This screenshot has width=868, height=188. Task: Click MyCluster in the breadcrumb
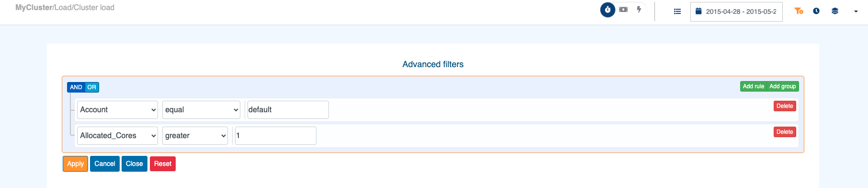click(34, 8)
